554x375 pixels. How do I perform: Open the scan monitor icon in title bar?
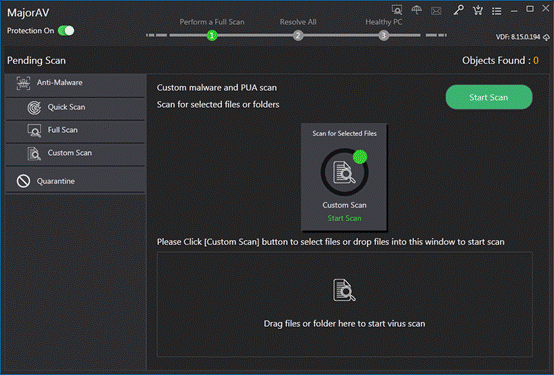click(x=397, y=10)
